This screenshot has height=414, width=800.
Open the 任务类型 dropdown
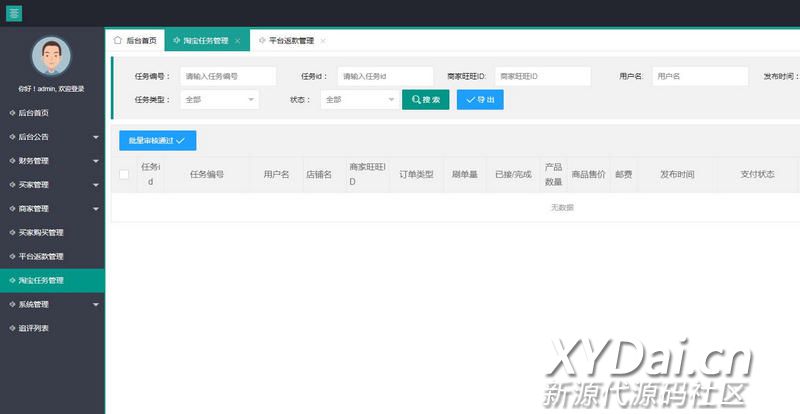pyautogui.click(x=220, y=100)
